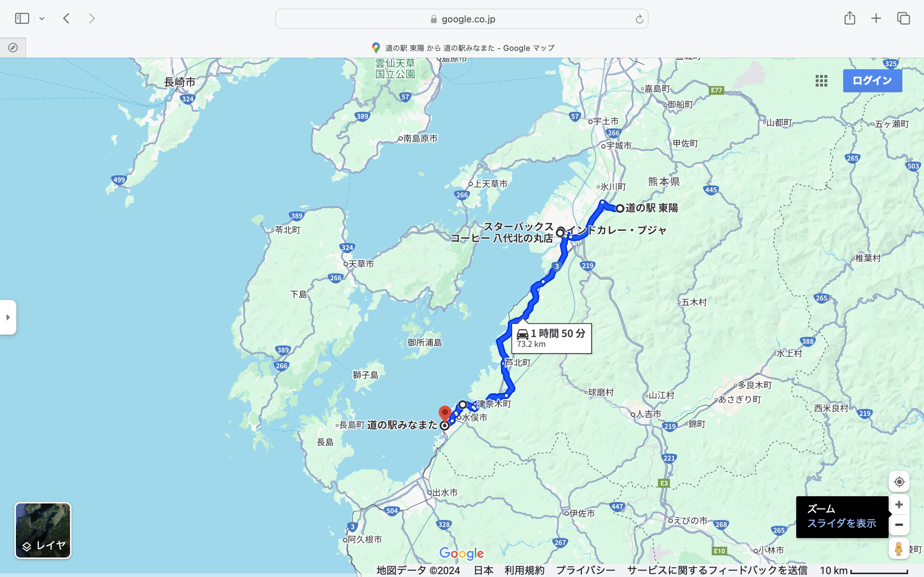Zoom out with the minus button

899,525
